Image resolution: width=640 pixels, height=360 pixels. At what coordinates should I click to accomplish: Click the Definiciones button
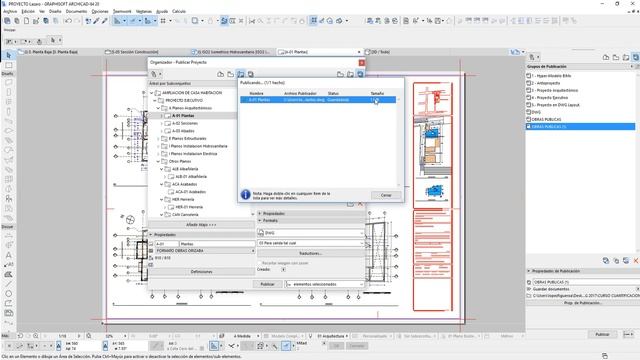click(201, 272)
